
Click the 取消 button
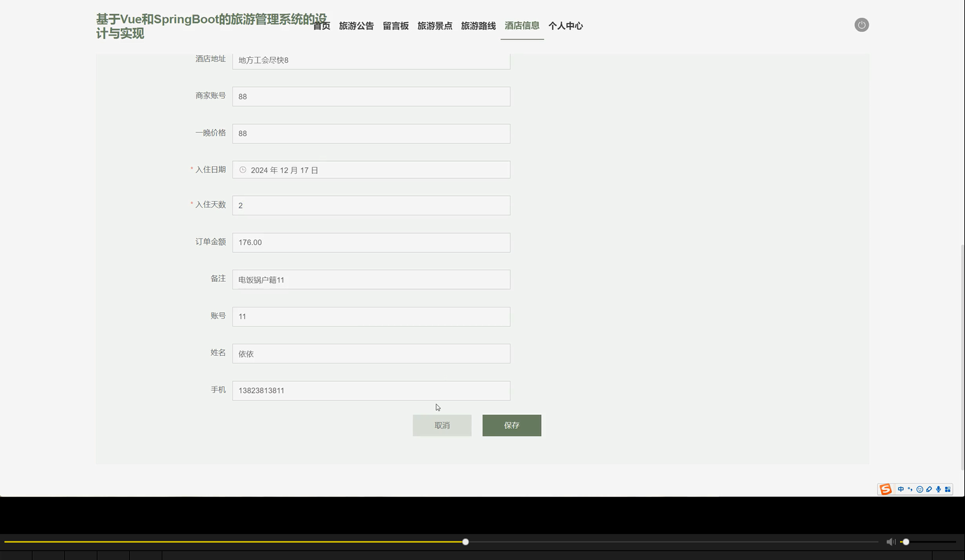(x=442, y=425)
